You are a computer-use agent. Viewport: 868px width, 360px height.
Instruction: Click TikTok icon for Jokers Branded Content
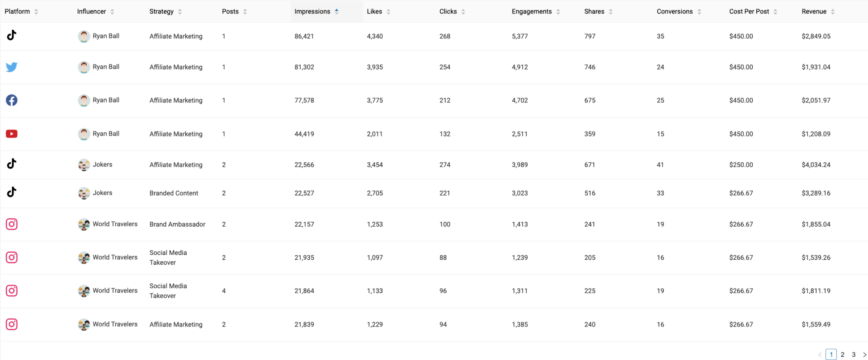12,192
